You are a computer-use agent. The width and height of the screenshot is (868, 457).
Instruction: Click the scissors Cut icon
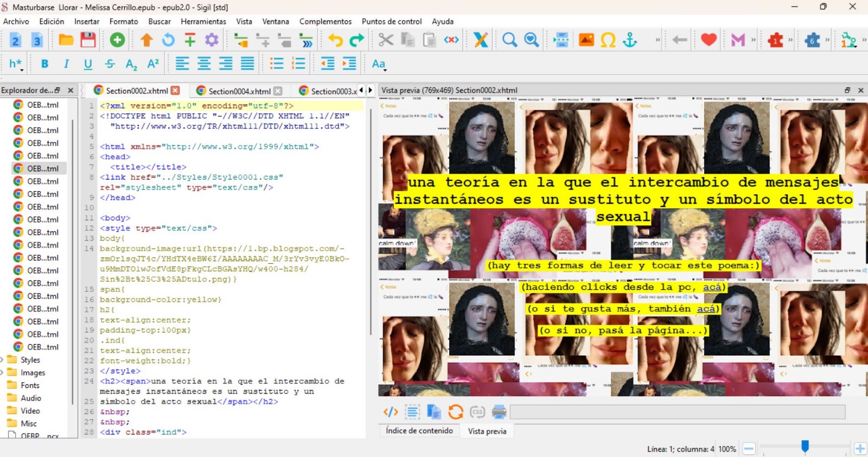coord(386,40)
